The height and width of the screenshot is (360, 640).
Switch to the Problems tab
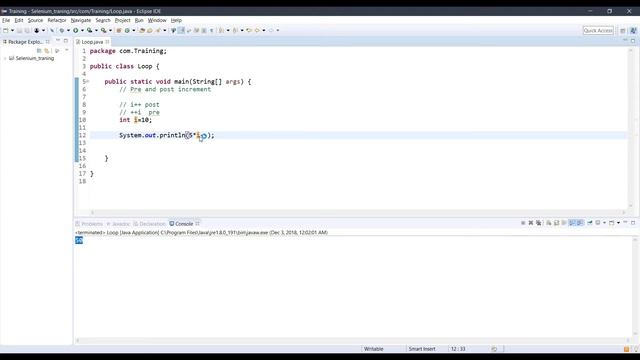pos(89,224)
